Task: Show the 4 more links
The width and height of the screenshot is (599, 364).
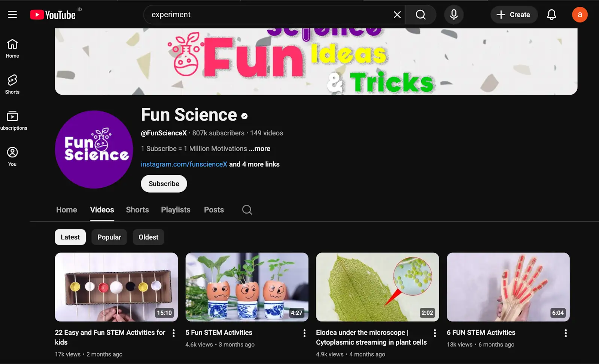Action: [x=254, y=164]
